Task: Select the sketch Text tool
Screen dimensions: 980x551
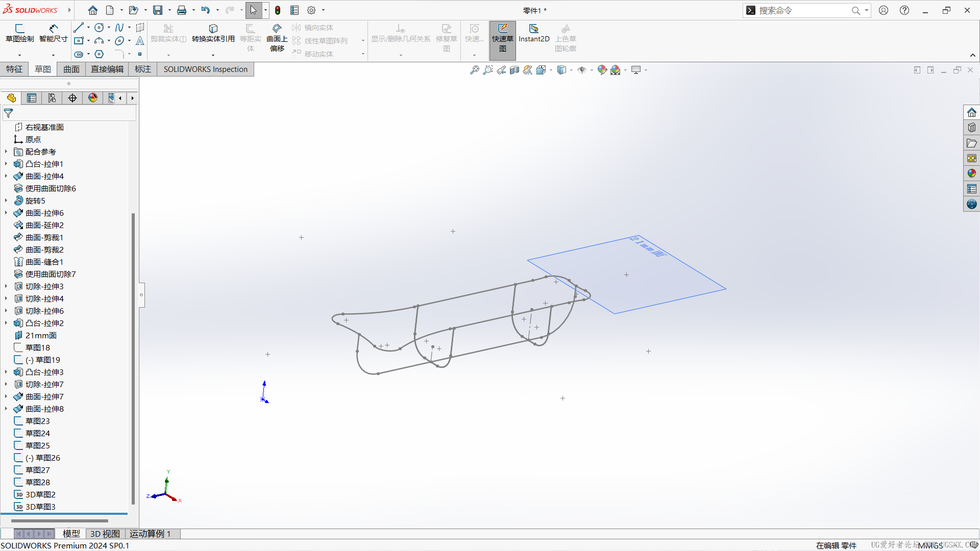Action: pos(140,41)
